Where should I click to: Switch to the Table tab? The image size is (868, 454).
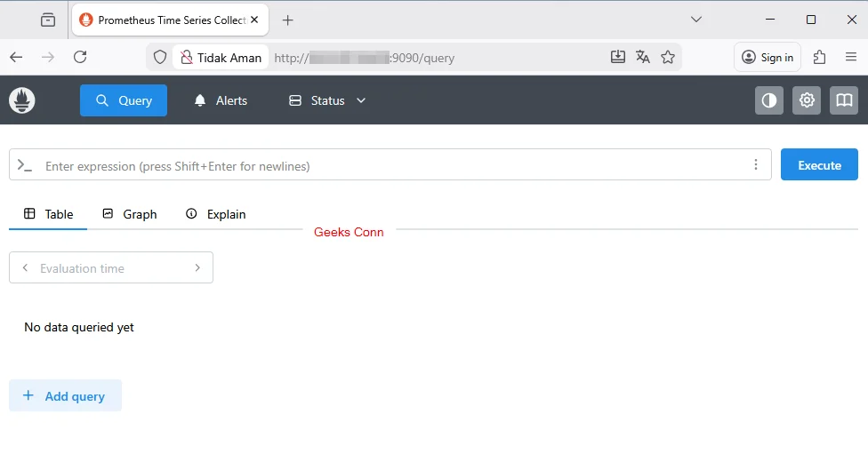pyautogui.click(x=48, y=214)
